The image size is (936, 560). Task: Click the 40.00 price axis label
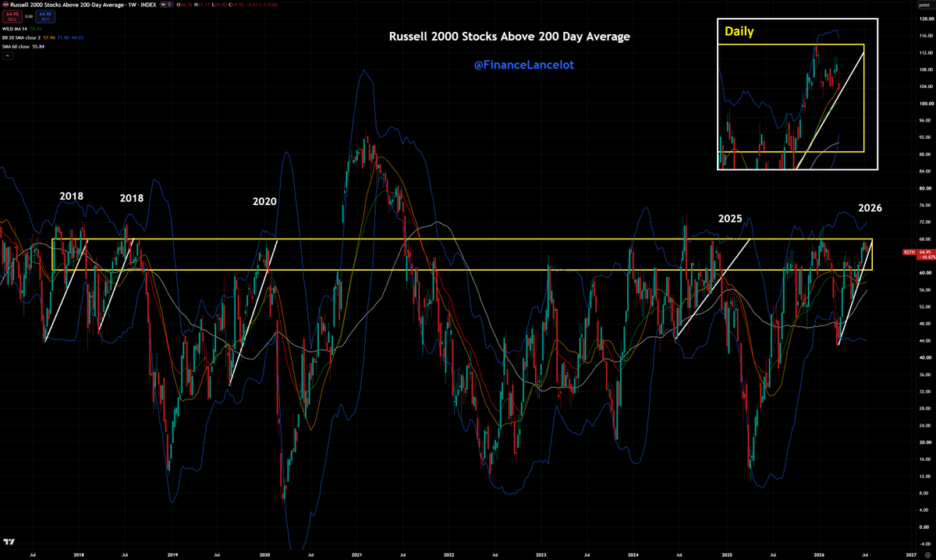pos(924,357)
